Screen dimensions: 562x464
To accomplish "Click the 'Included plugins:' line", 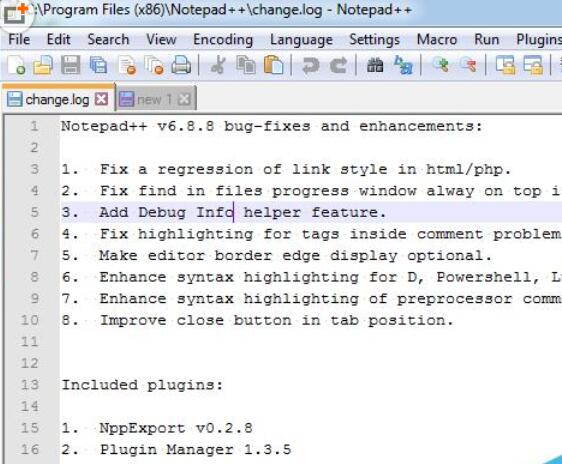I will click(x=142, y=385).
